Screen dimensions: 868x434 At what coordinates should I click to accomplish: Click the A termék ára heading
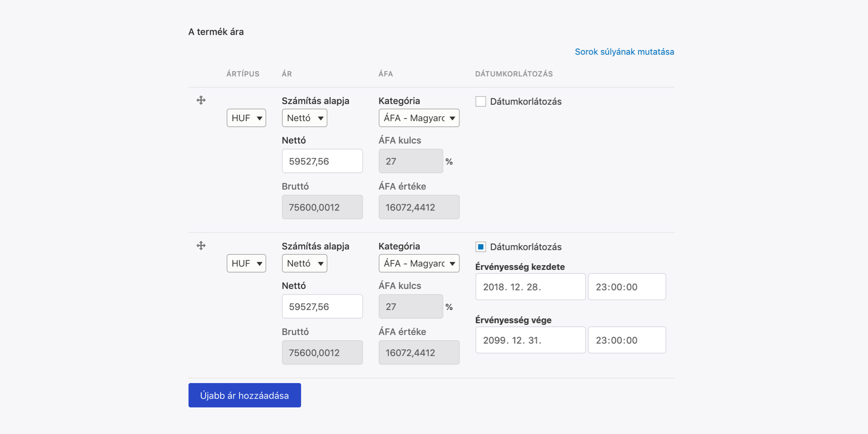(216, 32)
